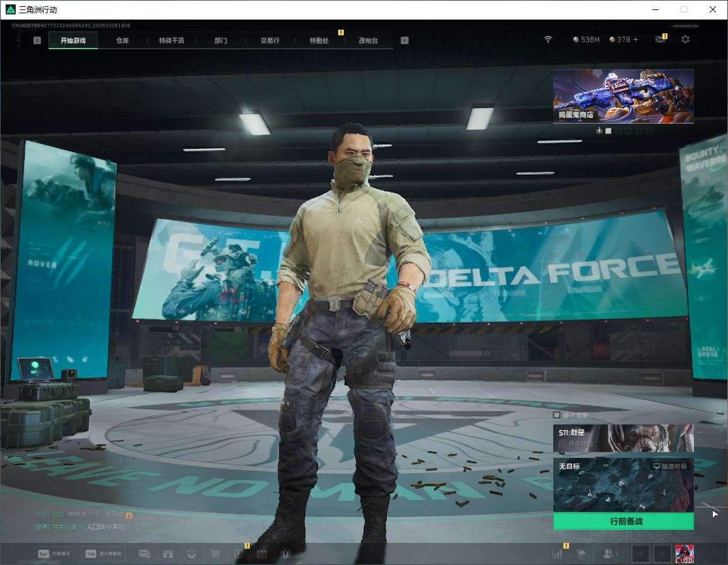728x565 pixels.
Task: Open the settings gear icon
Action: tap(685, 40)
